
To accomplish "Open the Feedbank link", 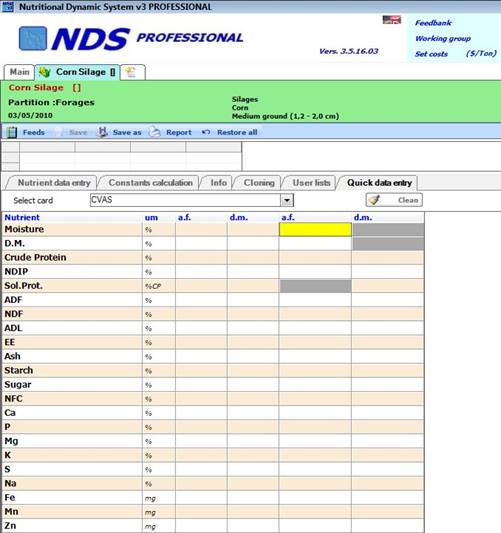I will tap(433, 23).
